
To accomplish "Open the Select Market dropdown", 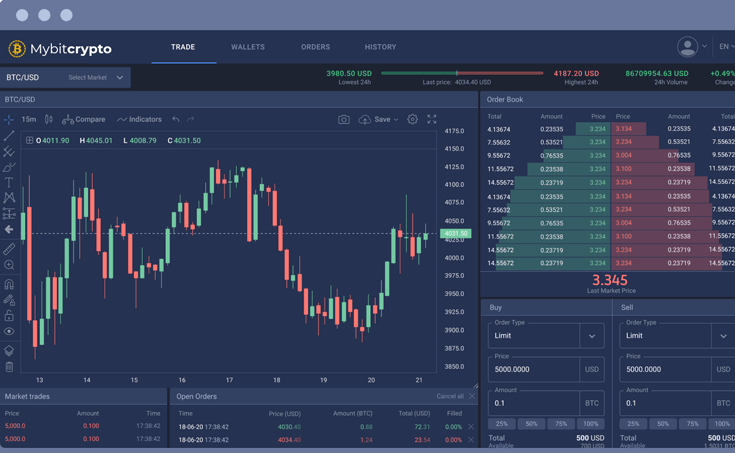I will (x=96, y=77).
